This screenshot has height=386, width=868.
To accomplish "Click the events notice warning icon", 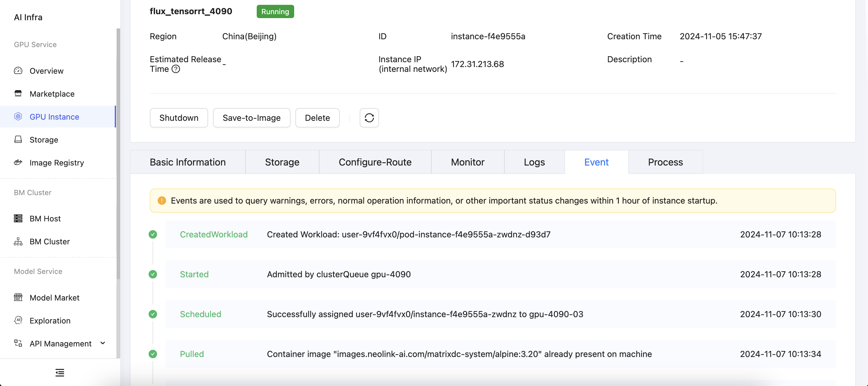I will (x=162, y=201).
